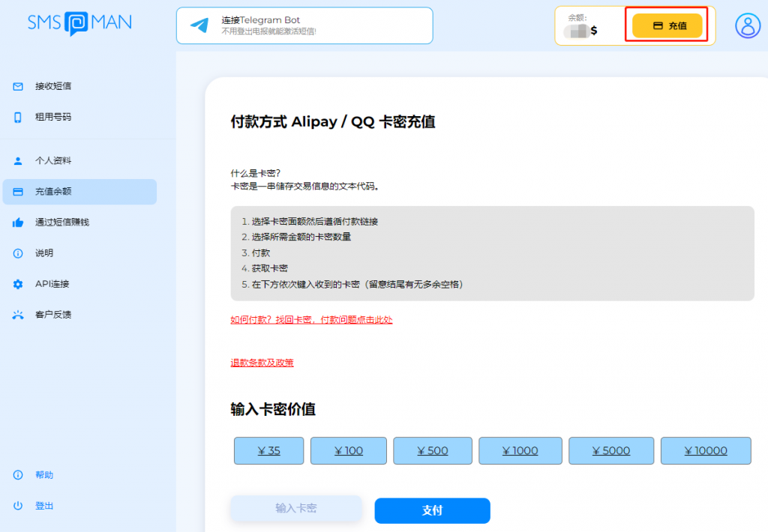
Task: Click the 余额: label
Action: (x=577, y=18)
